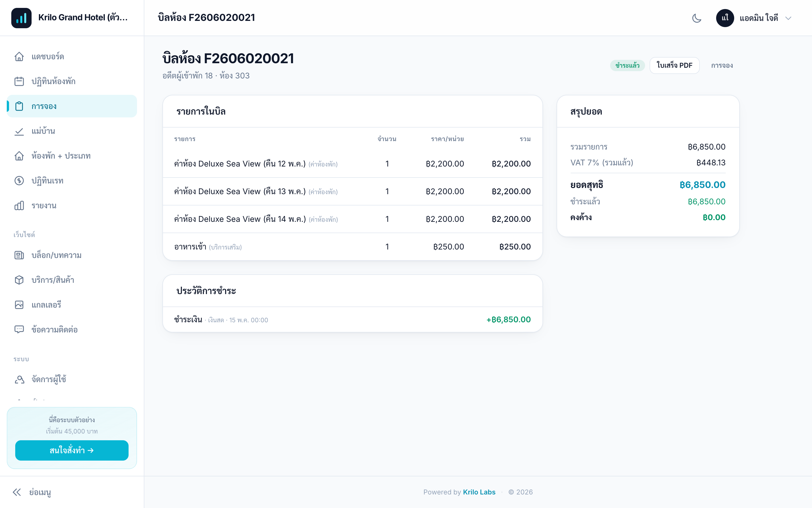This screenshot has width=812, height=508.
Task: Select row ค่าห้อง Deluxe Sea View คืน 14 พ.ค.
Action: [352, 219]
